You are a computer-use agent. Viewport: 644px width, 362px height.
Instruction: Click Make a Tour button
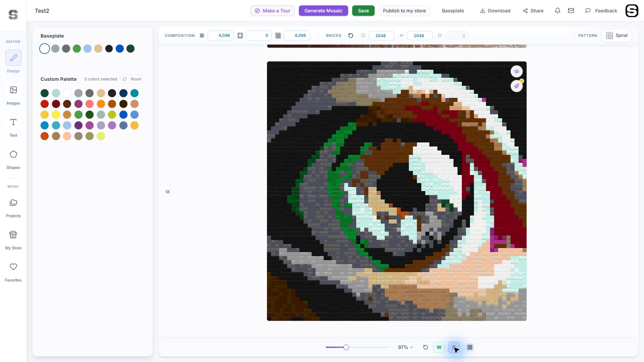[x=272, y=11]
